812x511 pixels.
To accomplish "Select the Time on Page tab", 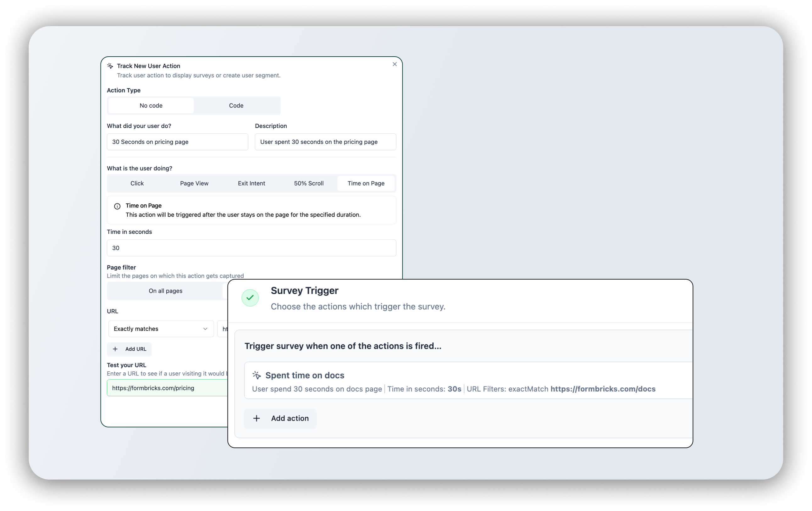I will pos(366,183).
